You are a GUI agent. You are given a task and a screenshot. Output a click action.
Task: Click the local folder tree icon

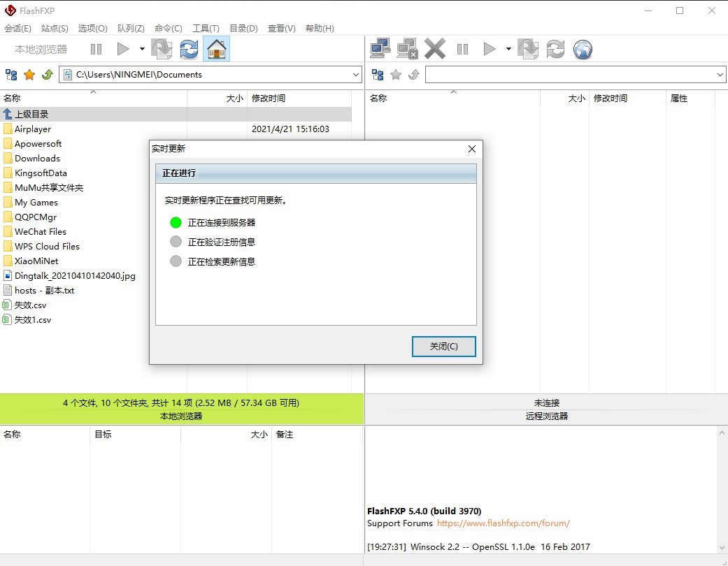coord(11,75)
